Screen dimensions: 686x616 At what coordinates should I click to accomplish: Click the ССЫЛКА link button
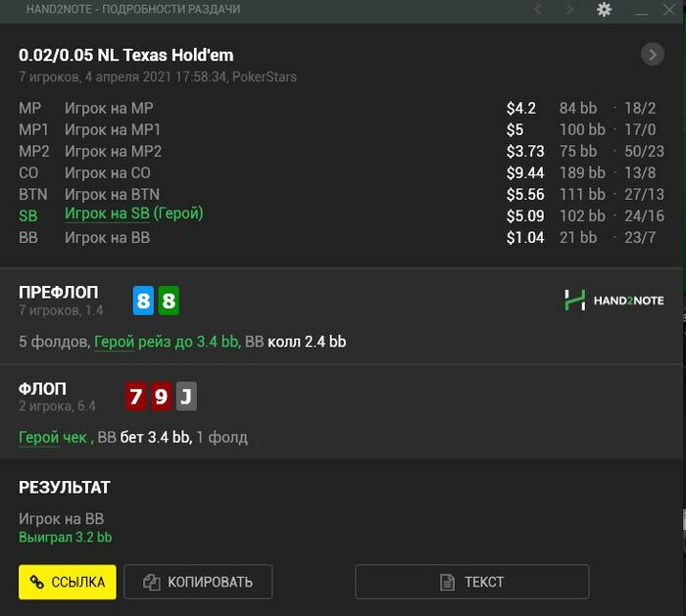pyautogui.click(x=68, y=582)
